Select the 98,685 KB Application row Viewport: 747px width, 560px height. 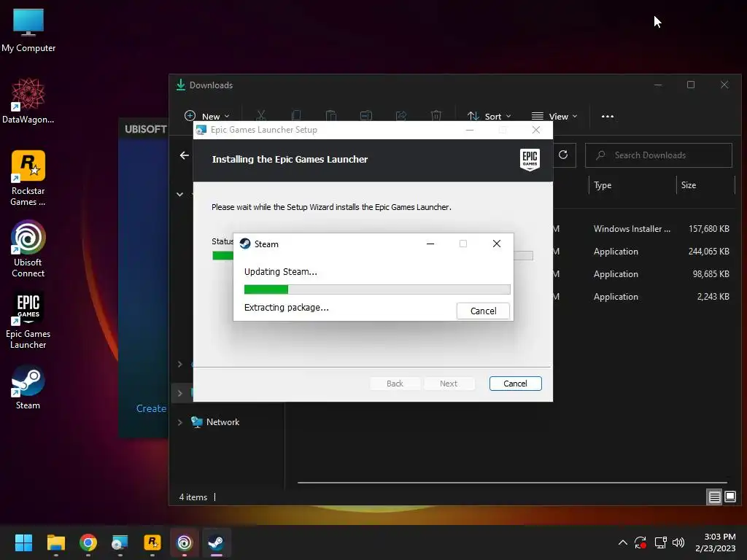coord(641,274)
